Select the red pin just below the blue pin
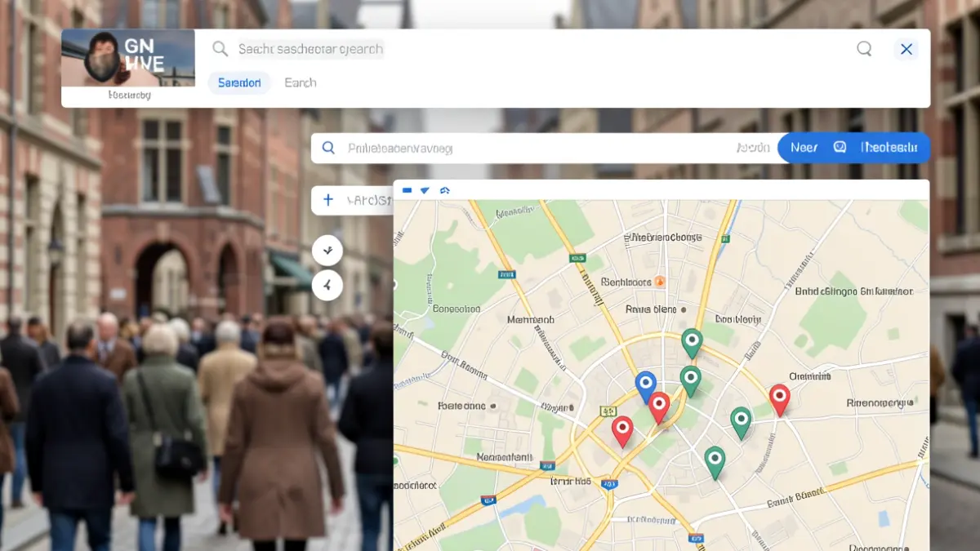 point(659,407)
